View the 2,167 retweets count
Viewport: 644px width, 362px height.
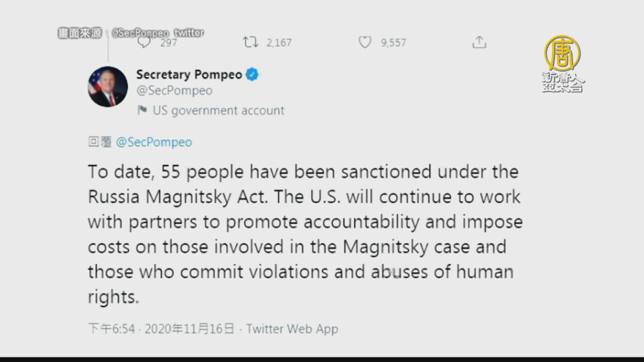(x=279, y=43)
